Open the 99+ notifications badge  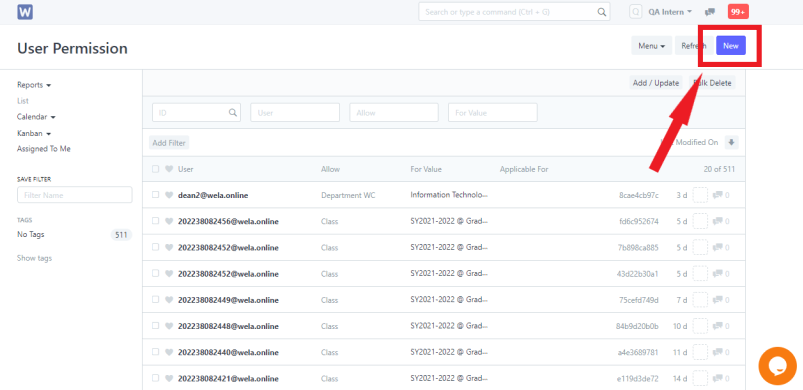click(x=738, y=12)
